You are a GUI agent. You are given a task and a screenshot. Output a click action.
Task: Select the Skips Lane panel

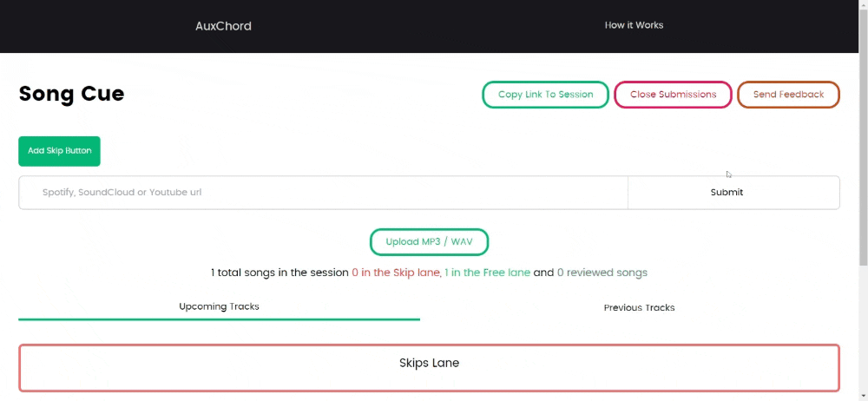pyautogui.click(x=429, y=368)
